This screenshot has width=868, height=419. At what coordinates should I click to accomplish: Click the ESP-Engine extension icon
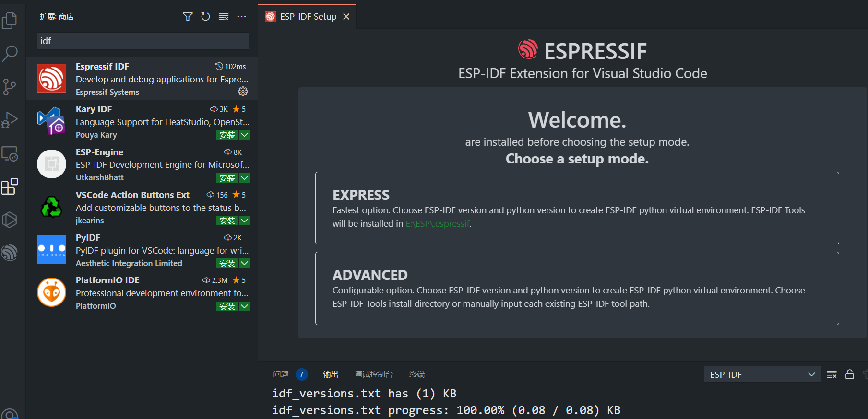coord(52,164)
